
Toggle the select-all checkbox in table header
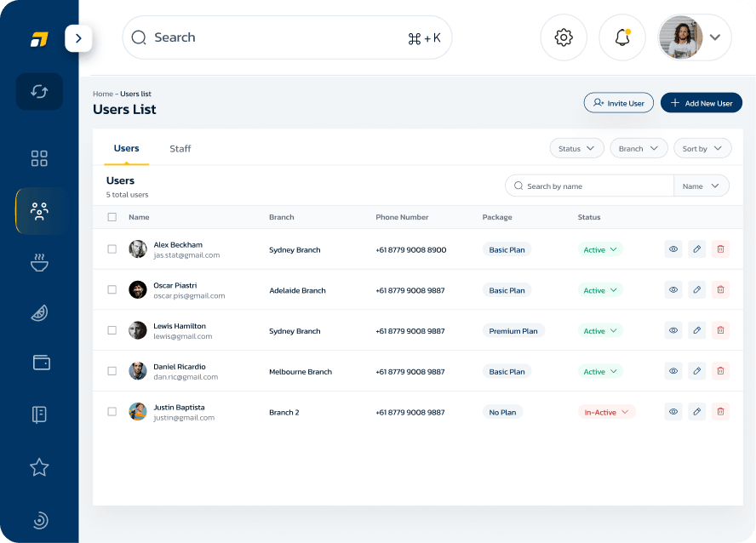[x=112, y=217]
